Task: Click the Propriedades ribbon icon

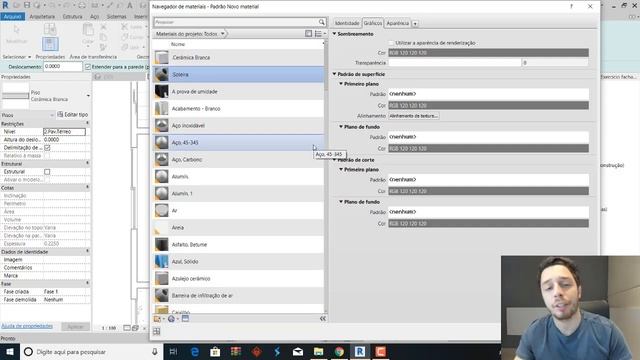Action: [50, 44]
